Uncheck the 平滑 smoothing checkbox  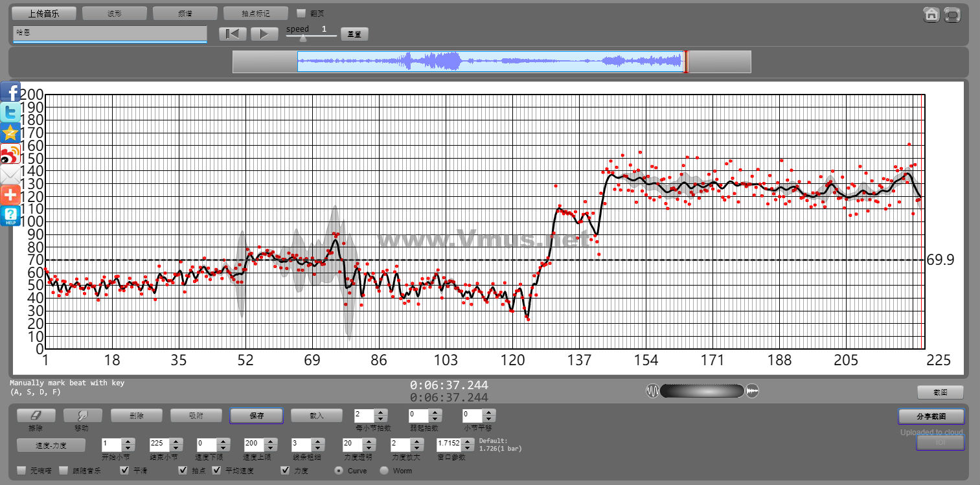coord(125,471)
